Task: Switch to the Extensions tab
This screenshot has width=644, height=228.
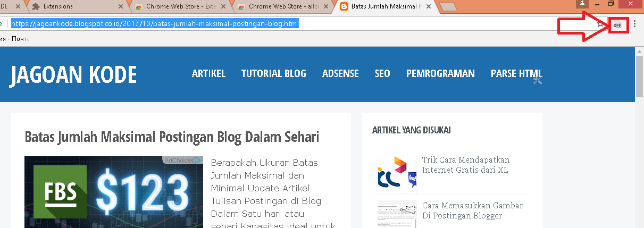Action: [x=77, y=6]
